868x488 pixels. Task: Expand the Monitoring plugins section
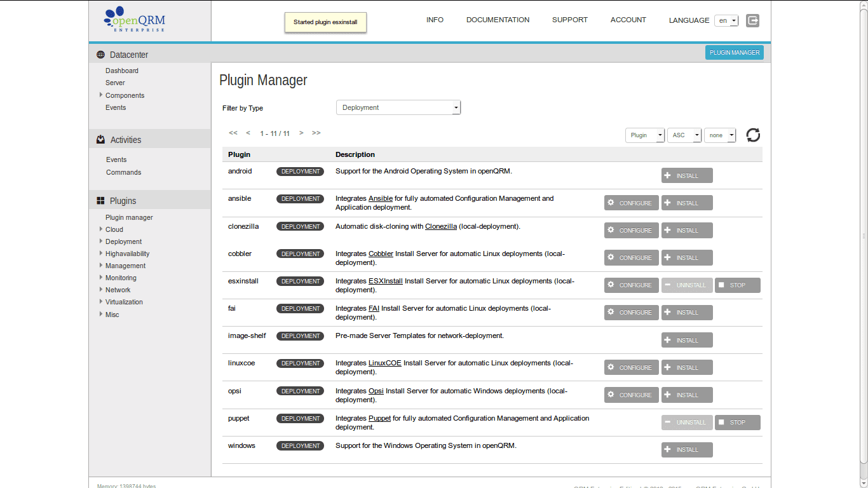(x=101, y=277)
